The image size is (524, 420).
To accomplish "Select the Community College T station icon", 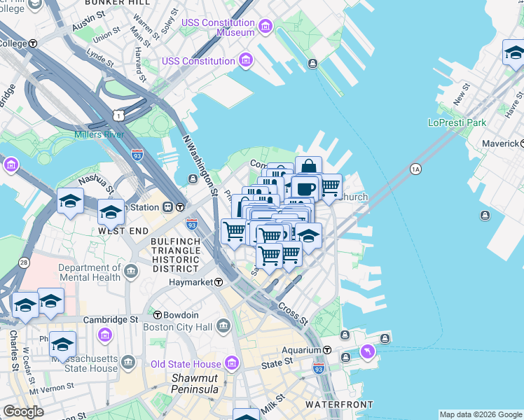I will click(x=33, y=43).
